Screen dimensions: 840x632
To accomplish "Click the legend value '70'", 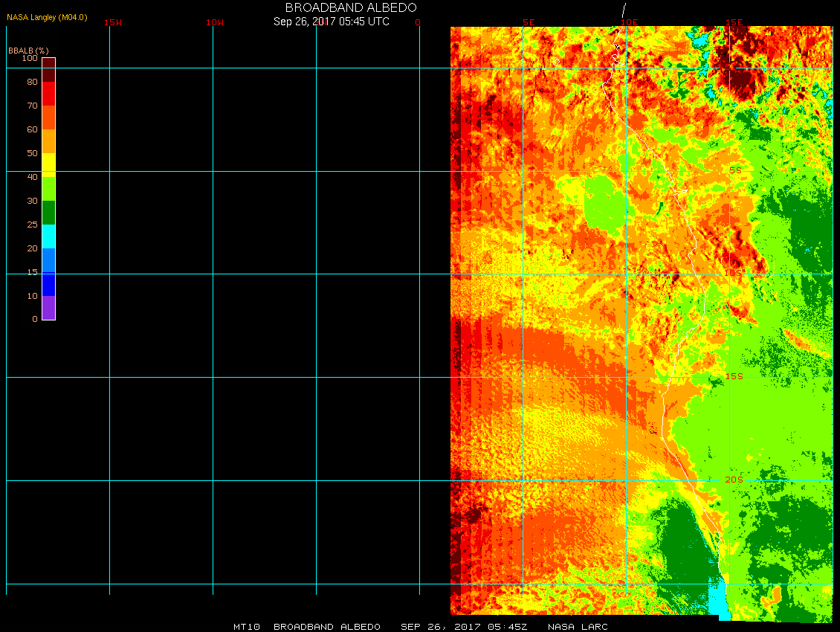I will [33, 106].
